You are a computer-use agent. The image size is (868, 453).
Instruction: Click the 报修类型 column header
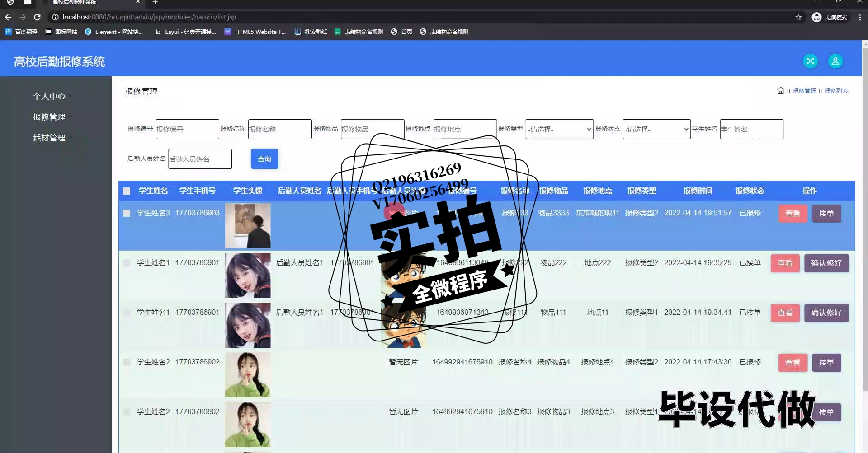[x=642, y=191]
